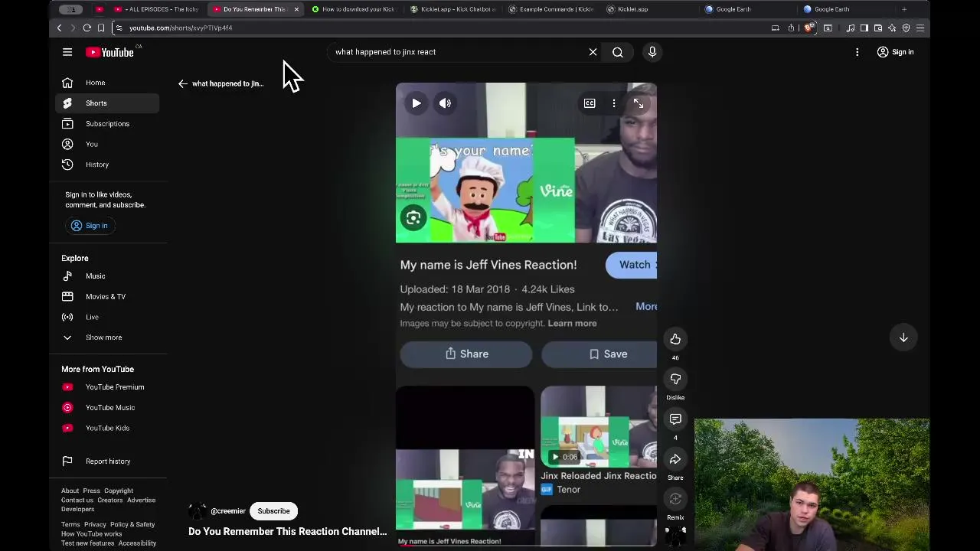The image size is (980, 551).
Task: Open the You section in the sidebar
Action: pyautogui.click(x=107, y=144)
